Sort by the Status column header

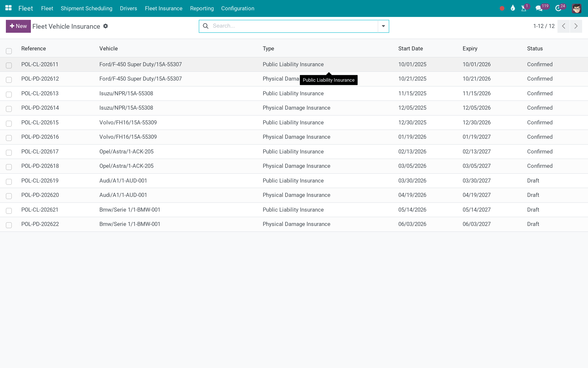click(x=535, y=48)
